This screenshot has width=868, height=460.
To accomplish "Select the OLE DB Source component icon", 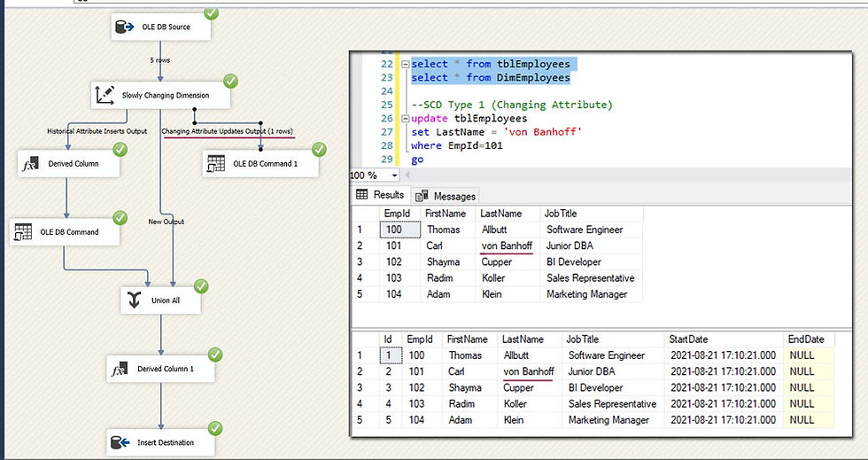I will pyautogui.click(x=125, y=27).
